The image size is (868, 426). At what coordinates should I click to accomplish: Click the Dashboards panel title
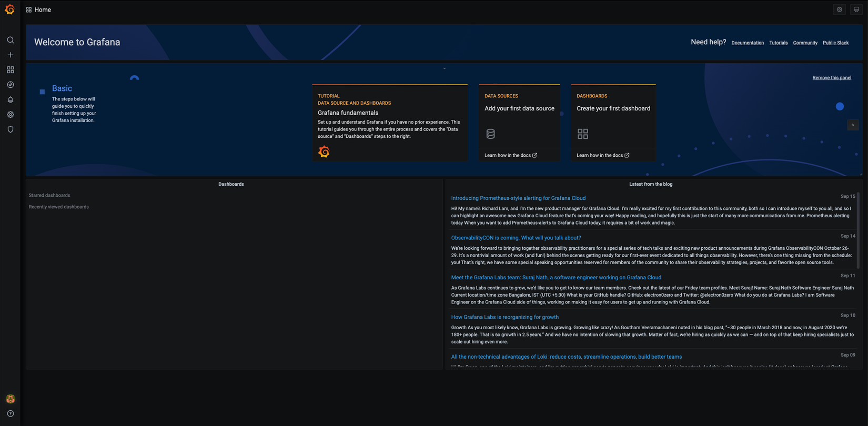pyautogui.click(x=231, y=184)
